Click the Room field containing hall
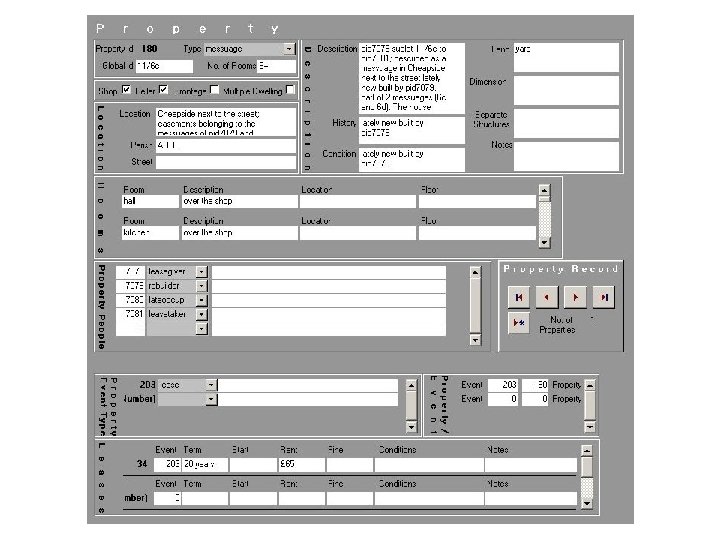Image resolution: width=720 pixels, height=540 pixels. [150, 201]
